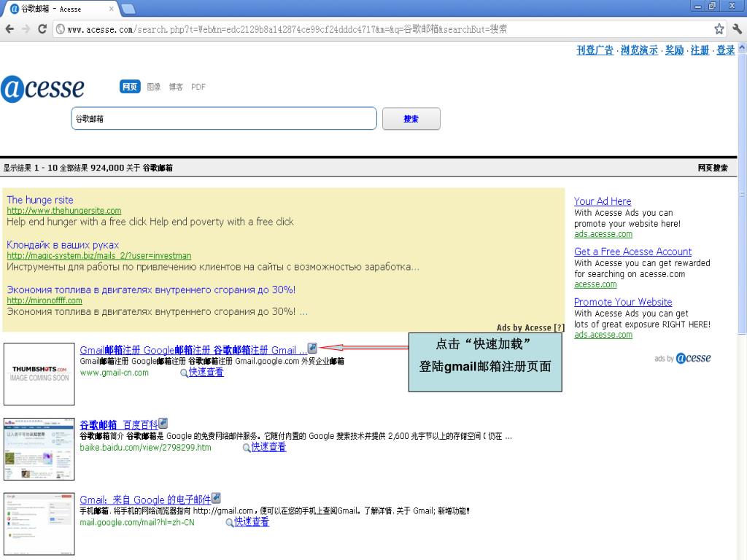This screenshot has width=747, height=560.
Task: Click the Baidu Baike page thumbnail
Action: coord(39,449)
